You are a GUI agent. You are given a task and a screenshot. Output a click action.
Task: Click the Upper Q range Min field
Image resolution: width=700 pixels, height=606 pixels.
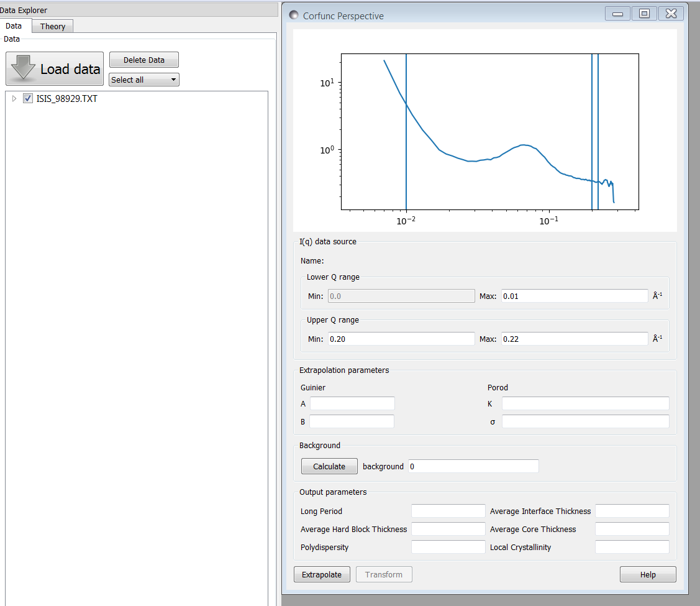coord(401,339)
